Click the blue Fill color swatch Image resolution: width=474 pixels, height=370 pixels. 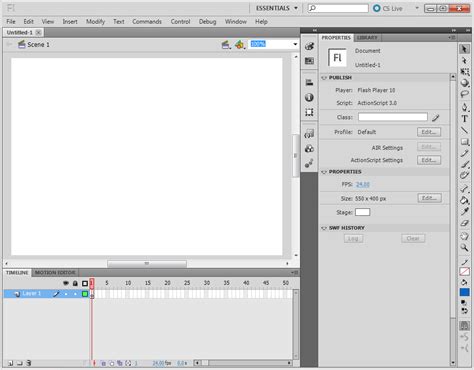click(464, 292)
